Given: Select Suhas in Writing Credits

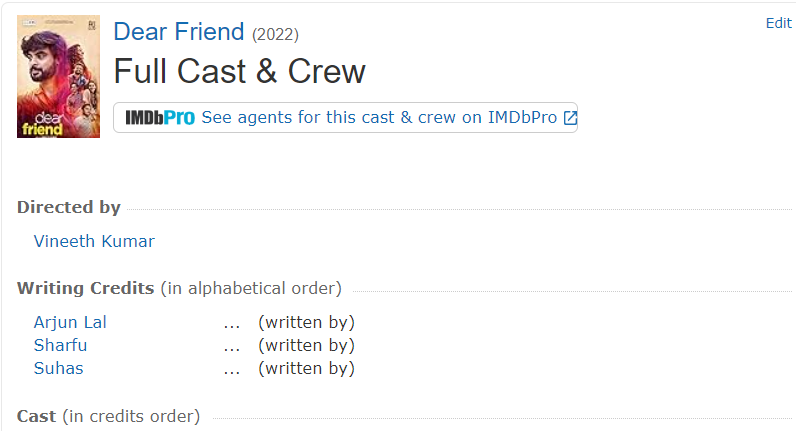Looking at the screenshot, I should [58, 368].
